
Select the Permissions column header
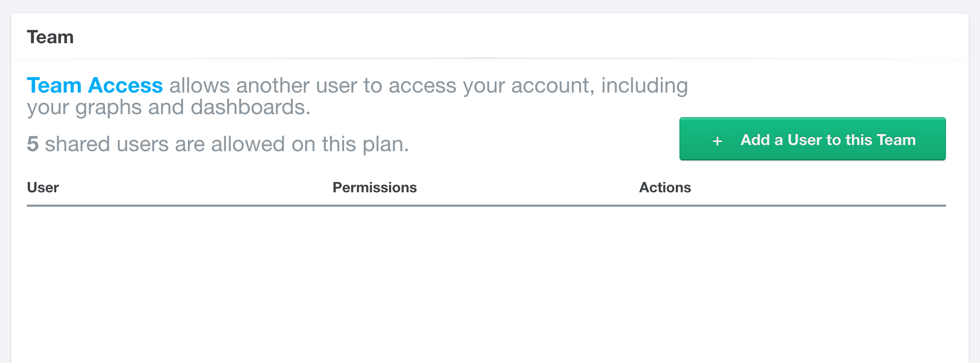(375, 187)
